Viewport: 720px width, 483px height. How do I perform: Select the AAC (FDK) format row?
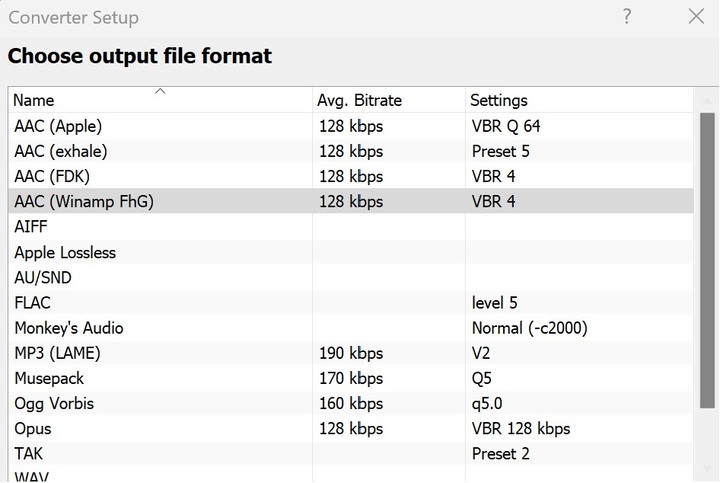351,176
